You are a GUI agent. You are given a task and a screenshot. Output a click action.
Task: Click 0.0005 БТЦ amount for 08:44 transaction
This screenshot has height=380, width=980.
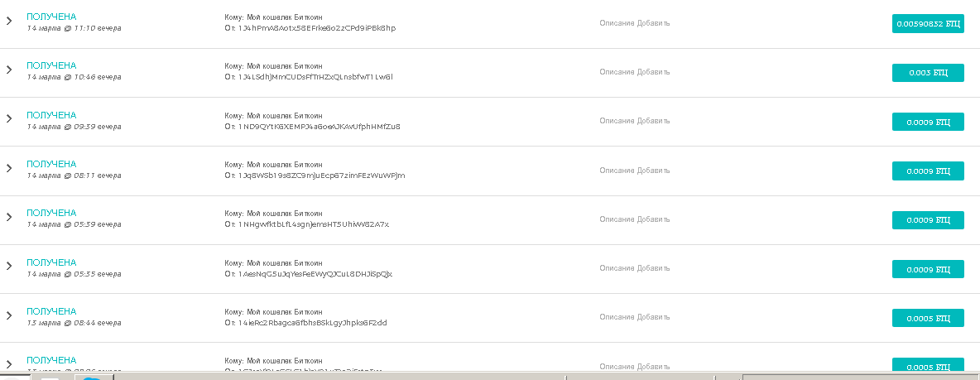coord(928,319)
